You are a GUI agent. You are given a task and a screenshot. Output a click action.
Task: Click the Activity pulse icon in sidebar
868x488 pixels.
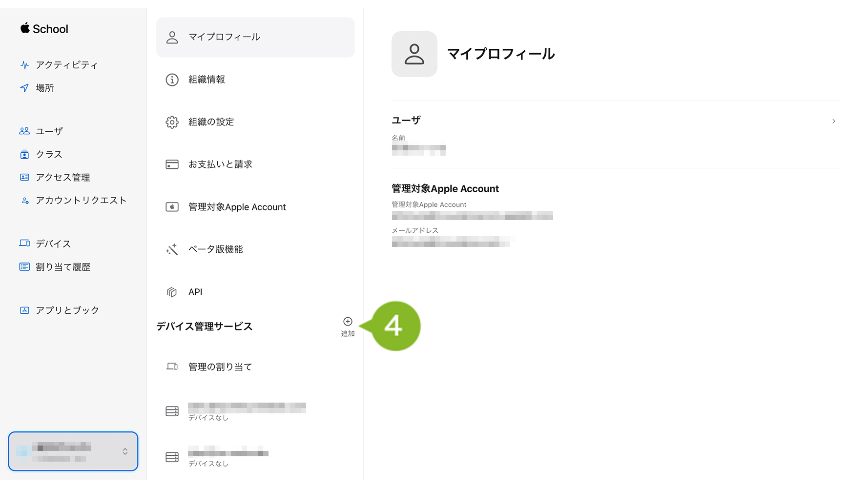coord(24,65)
